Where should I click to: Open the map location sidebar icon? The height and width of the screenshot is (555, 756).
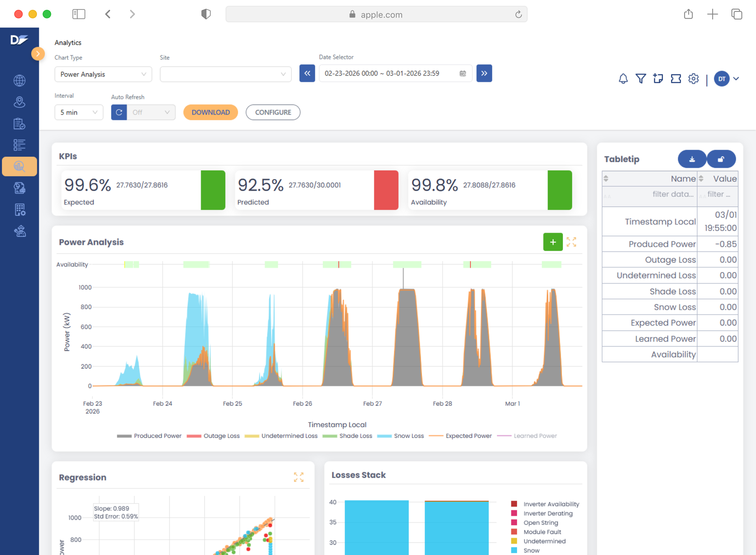pyautogui.click(x=19, y=102)
